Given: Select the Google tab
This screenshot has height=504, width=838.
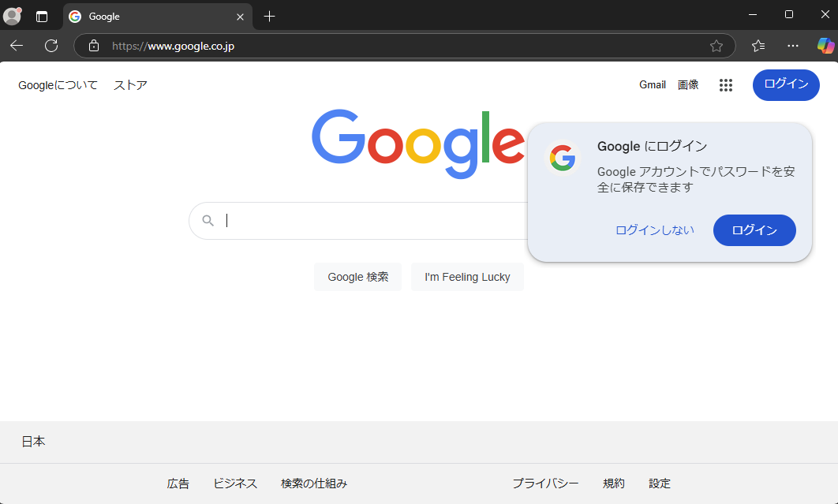Looking at the screenshot, I should click(158, 17).
